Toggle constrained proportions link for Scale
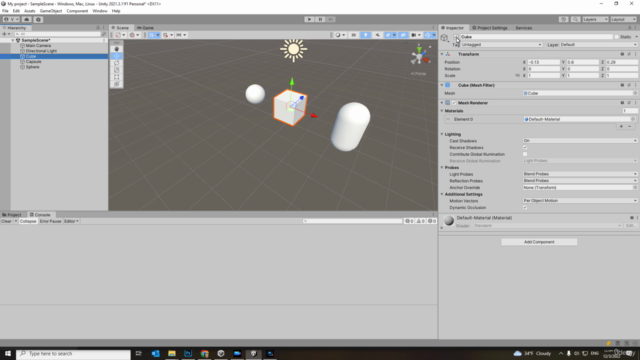Image resolution: width=640 pixels, height=360 pixels. click(518, 76)
